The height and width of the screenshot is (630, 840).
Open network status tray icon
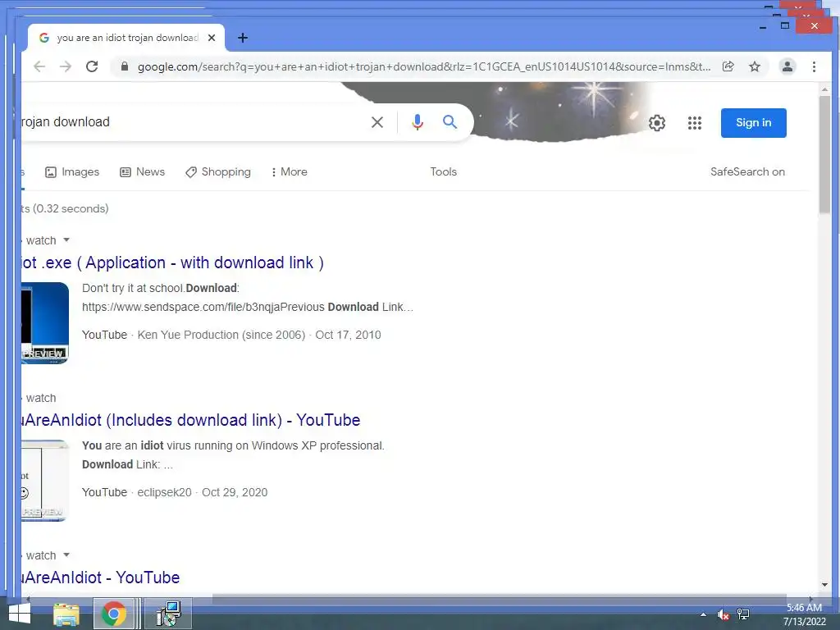point(743,614)
